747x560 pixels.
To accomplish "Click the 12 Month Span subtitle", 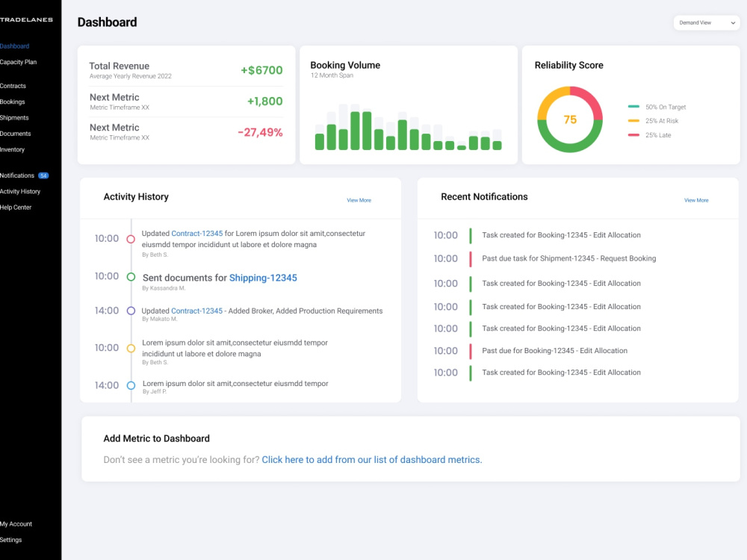I will [332, 75].
